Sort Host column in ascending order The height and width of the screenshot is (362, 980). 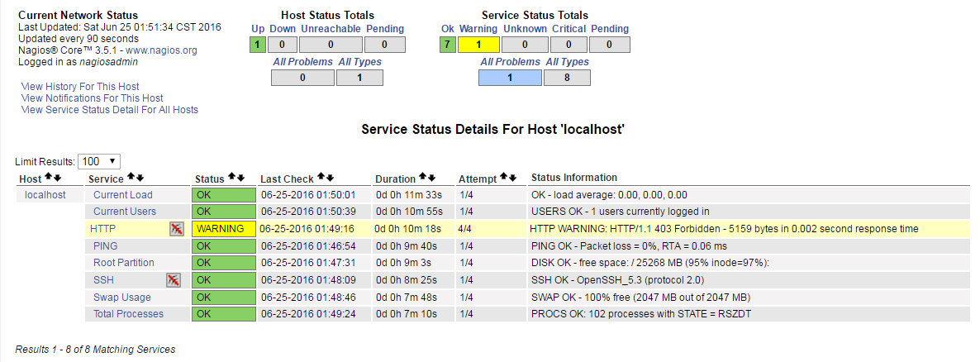pyautogui.click(x=48, y=178)
